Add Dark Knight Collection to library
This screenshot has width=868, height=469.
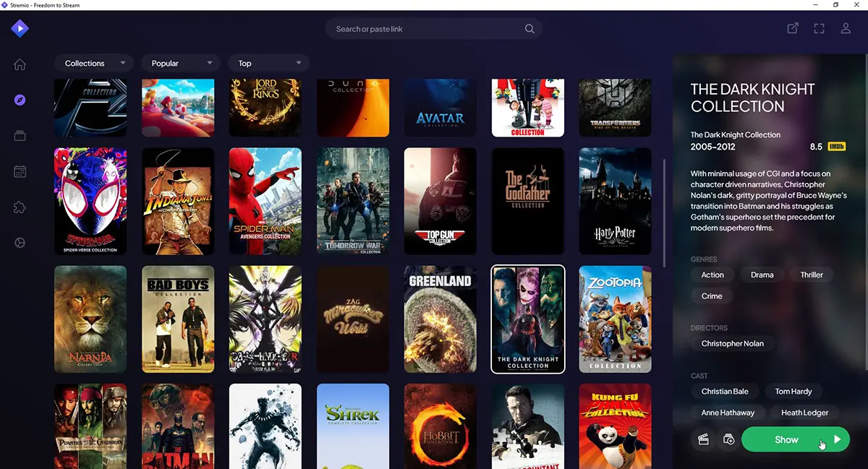click(728, 439)
